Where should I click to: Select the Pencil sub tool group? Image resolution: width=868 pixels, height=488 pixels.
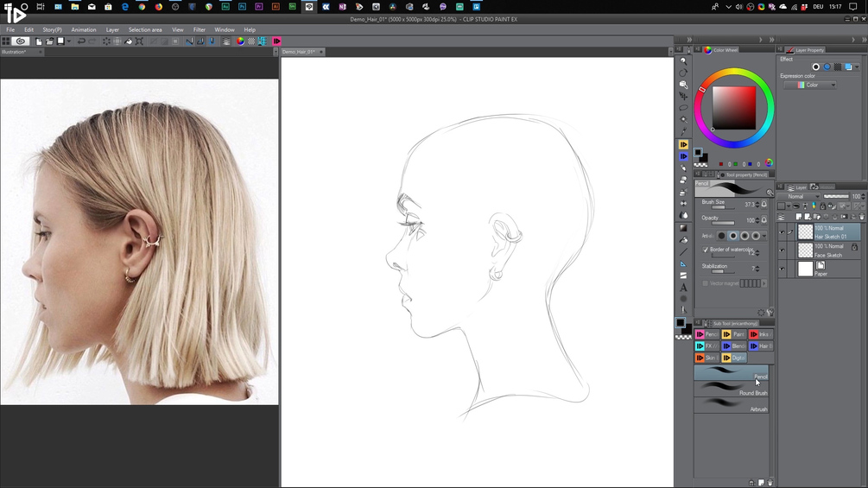707,334
